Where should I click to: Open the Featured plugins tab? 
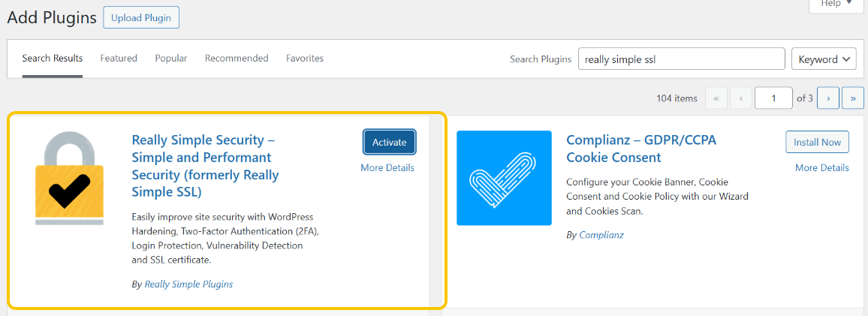coord(119,58)
